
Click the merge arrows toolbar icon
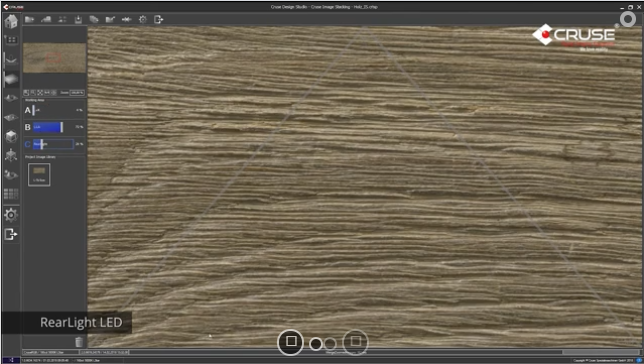click(x=126, y=19)
